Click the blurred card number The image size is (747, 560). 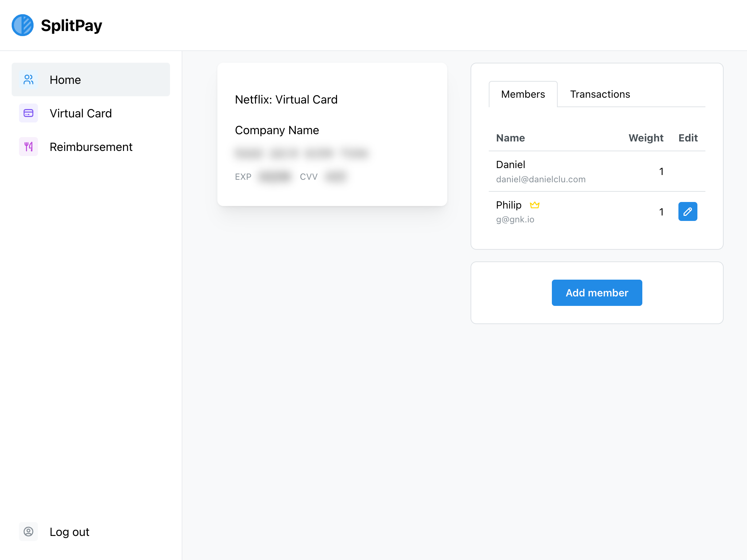pos(301,153)
